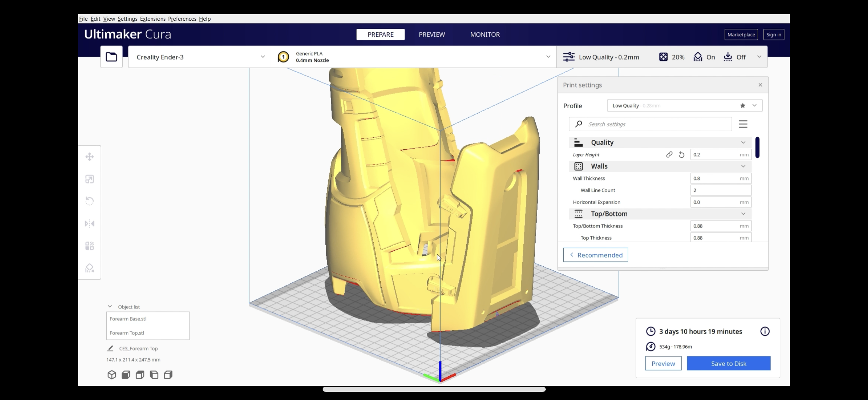This screenshot has width=868, height=400.
Task: Click the 3D view cube icon
Action: point(112,375)
